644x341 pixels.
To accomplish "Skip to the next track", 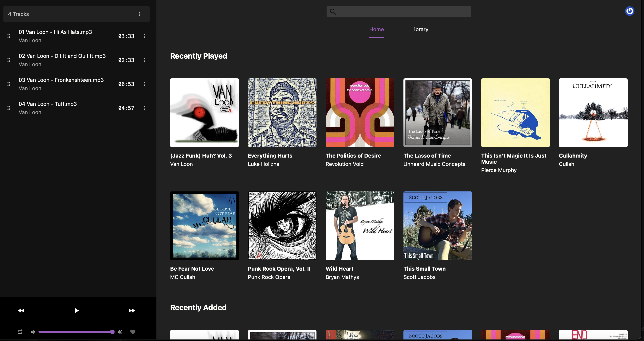I will coord(131,310).
